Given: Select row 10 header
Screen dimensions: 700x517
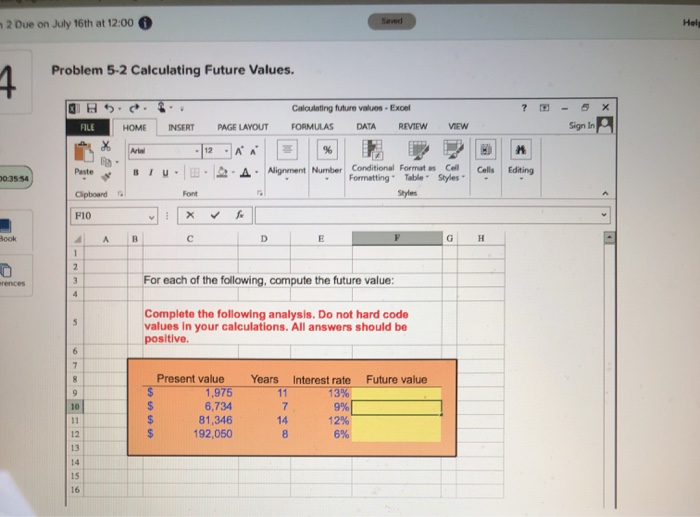Looking at the screenshot, I should coord(75,407).
